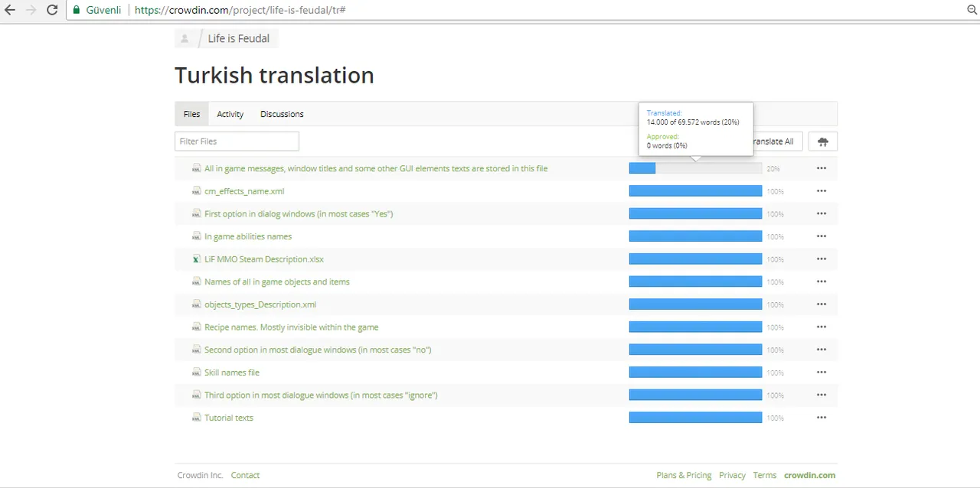
Task: Click file icon beside Skill names file
Action: pyautogui.click(x=197, y=373)
